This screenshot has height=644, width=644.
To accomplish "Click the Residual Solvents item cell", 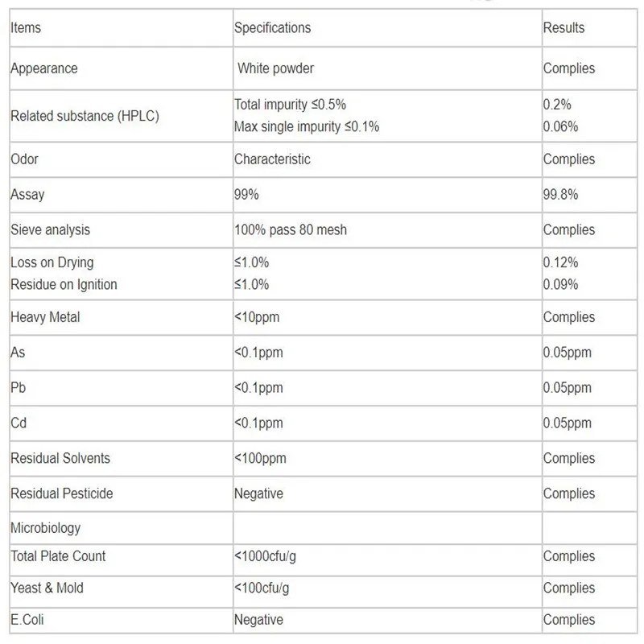I will [60, 459].
